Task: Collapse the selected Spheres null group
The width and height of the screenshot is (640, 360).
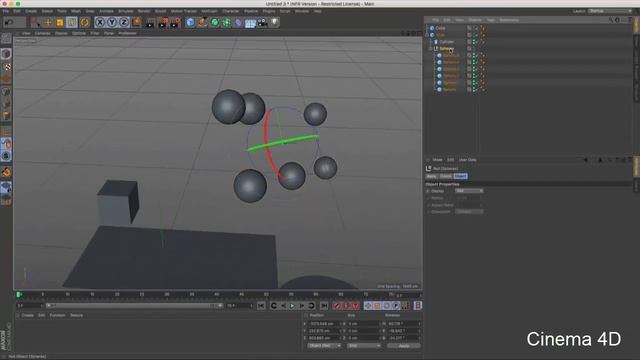Action: click(431, 49)
